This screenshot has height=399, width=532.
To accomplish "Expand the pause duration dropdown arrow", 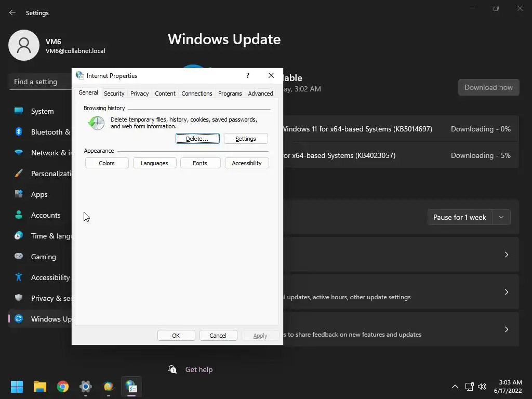I will click(x=501, y=217).
